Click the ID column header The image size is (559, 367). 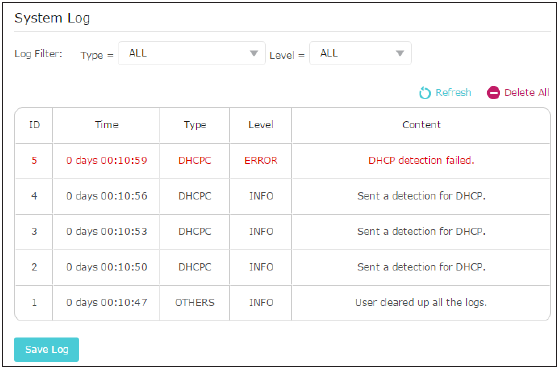[34, 125]
